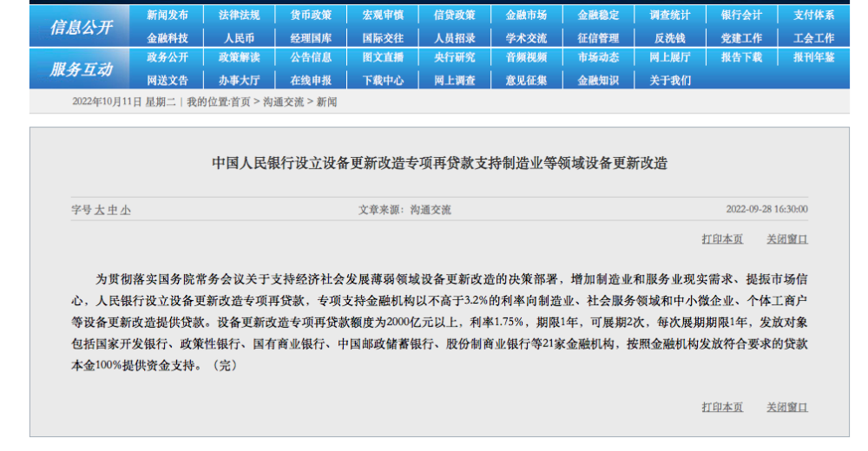
Task: Go to the 反洗钱 section
Action: [670, 38]
